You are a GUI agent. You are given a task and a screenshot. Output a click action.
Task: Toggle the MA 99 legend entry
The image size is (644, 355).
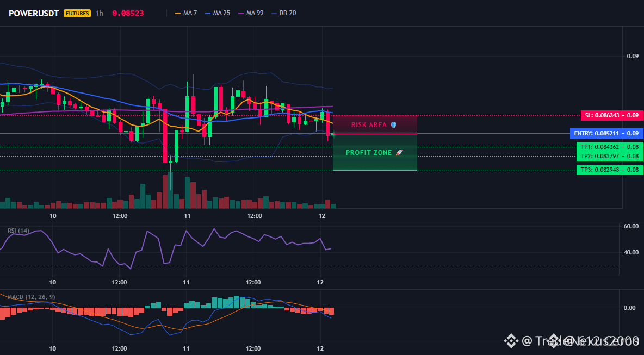(251, 13)
